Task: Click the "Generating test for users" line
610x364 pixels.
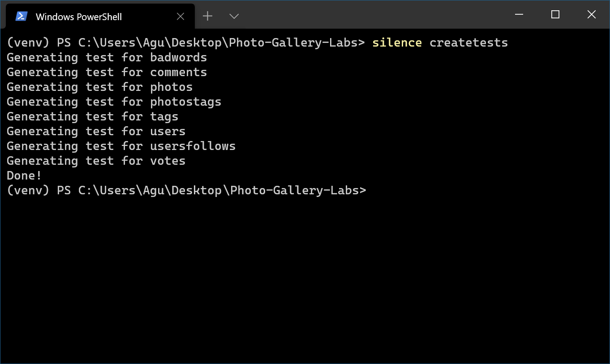Action: coord(95,131)
